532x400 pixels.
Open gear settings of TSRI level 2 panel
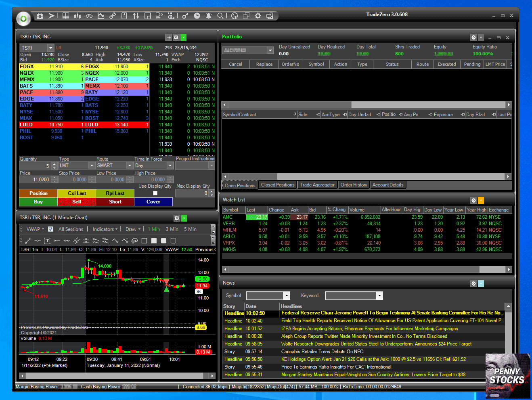[x=176, y=37]
